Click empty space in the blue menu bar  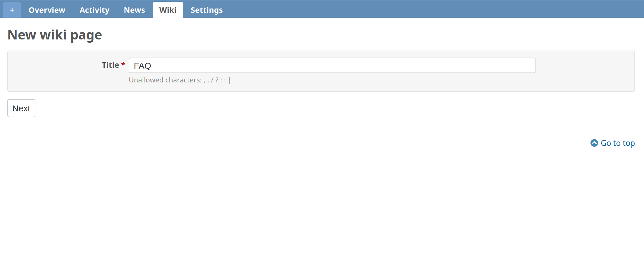pos(409,9)
